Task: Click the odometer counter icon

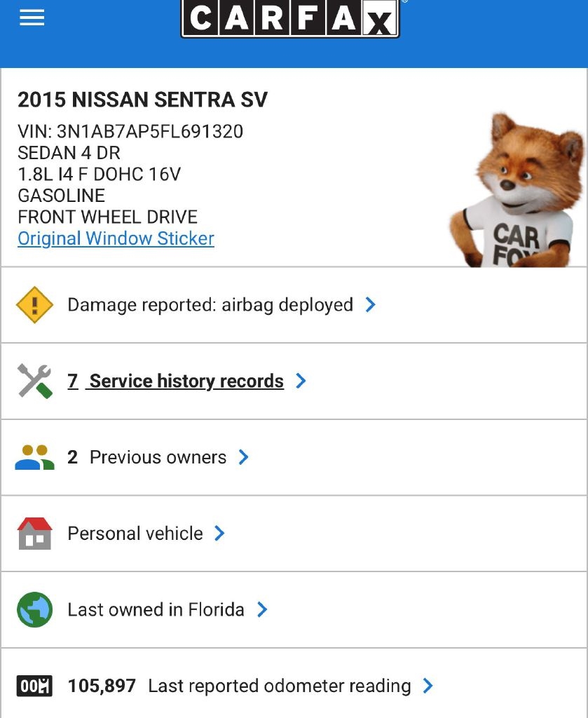Action: [34, 686]
